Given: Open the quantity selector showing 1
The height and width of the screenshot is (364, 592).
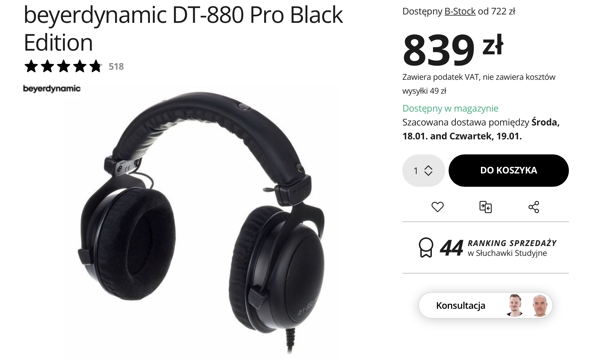Looking at the screenshot, I should [423, 171].
